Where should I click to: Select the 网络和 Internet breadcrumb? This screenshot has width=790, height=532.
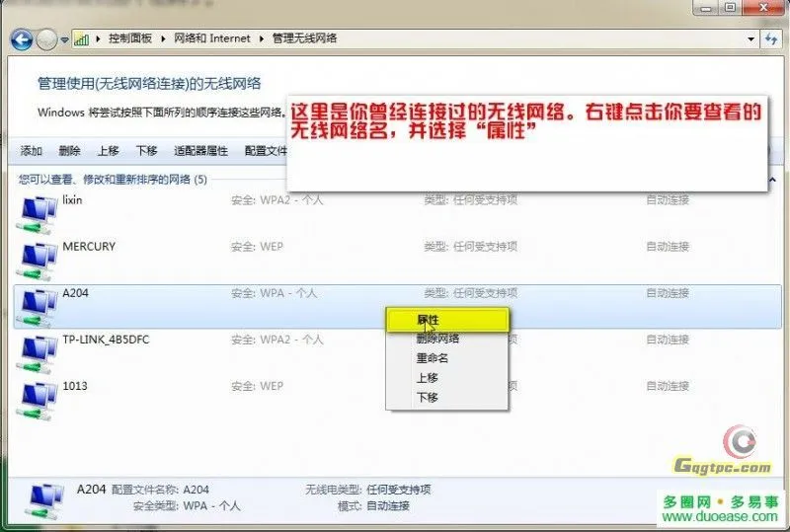pyautogui.click(x=211, y=38)
